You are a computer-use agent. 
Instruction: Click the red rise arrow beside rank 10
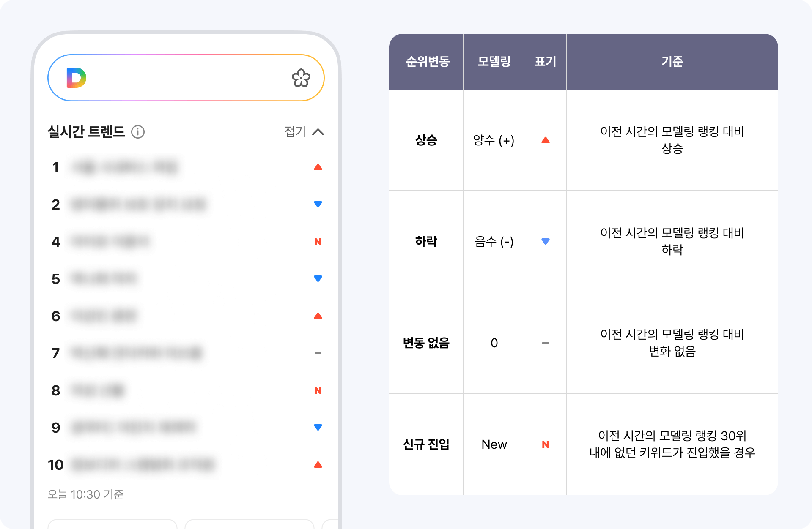[318, 464]
